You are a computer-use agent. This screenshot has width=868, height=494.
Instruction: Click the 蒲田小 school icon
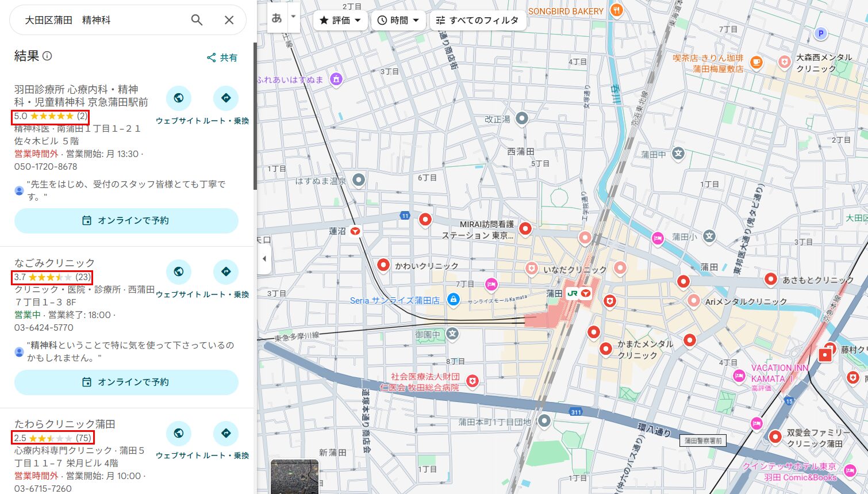pos(709,236)
